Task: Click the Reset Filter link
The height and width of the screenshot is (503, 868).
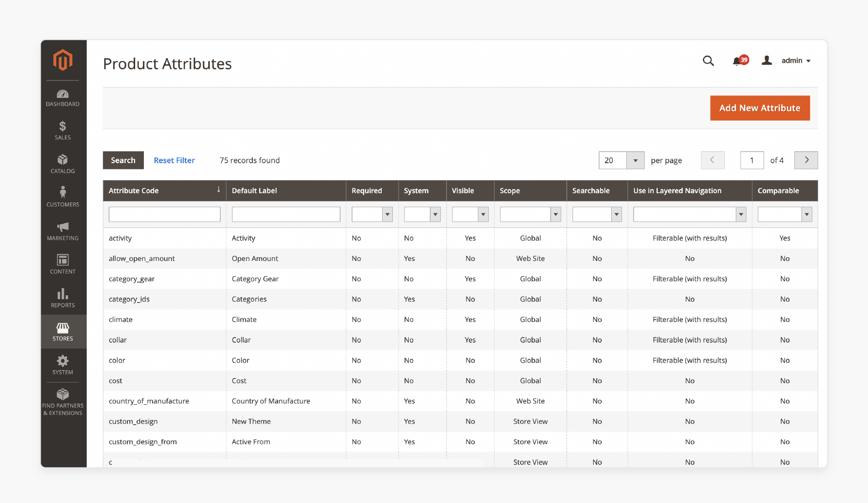Action: click(x=174, y=160)
